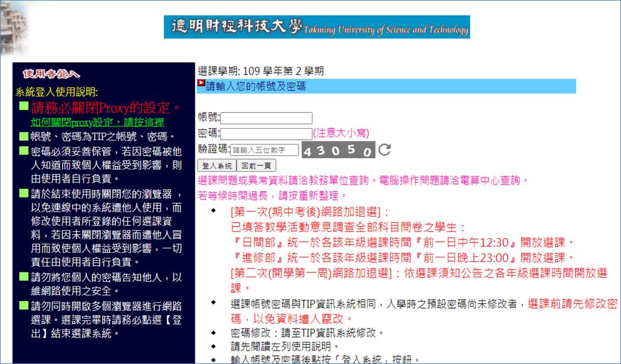Click the 帳號: field label

pos(209,117)
